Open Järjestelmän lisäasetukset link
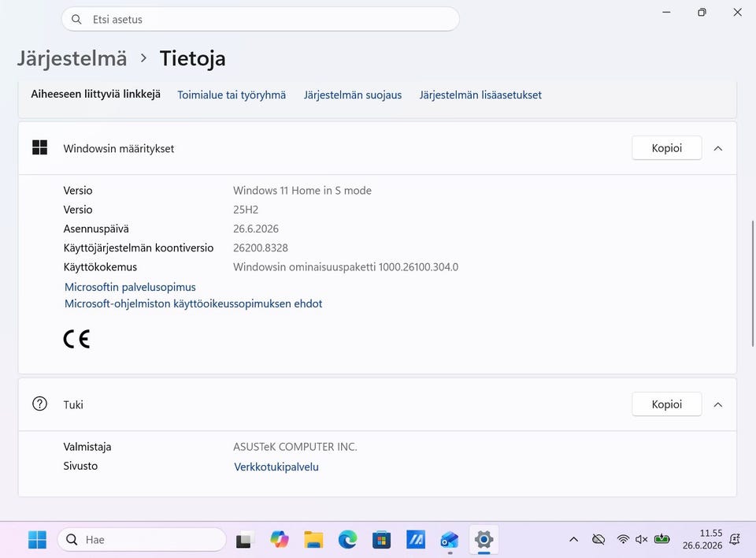The height and width of the screenshot is (558, 756). click(x=480, y=95)
